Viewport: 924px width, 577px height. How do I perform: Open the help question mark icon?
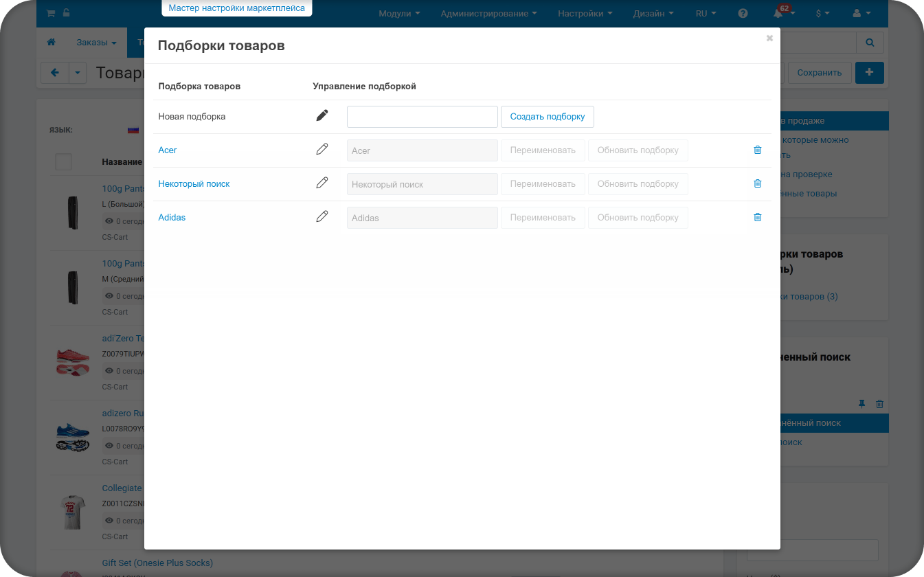tap(743, 14)
